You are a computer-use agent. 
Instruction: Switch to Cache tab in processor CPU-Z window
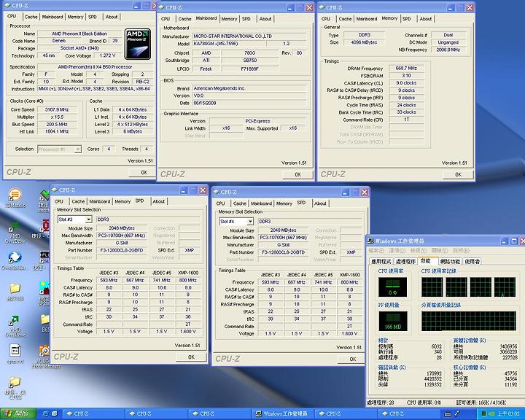tap(31, 17)
